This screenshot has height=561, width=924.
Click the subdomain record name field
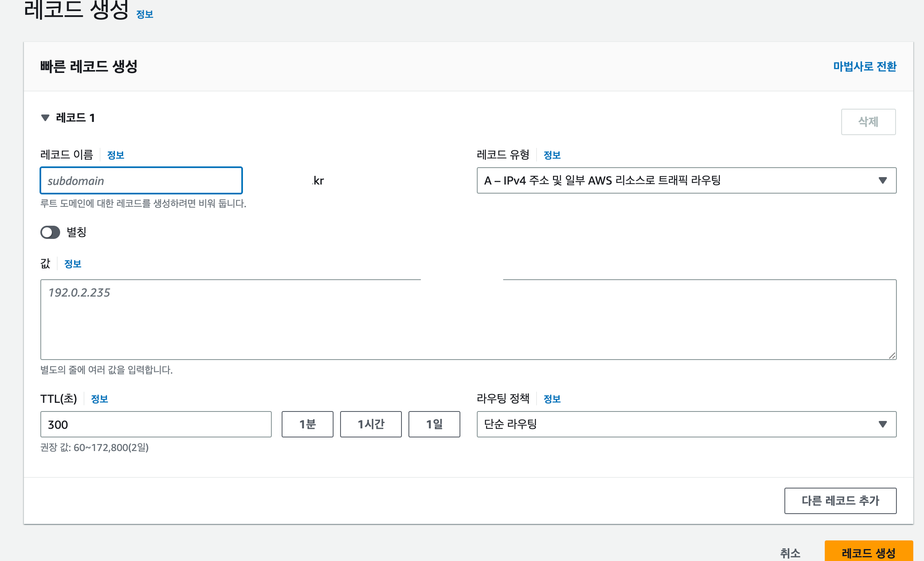(x=141, y=180)
